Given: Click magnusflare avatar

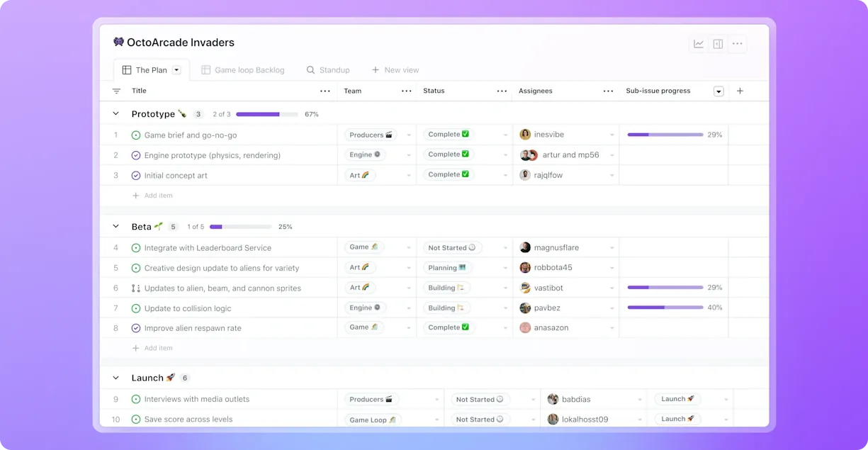Looking at the screenshot, I should [525, 247].
